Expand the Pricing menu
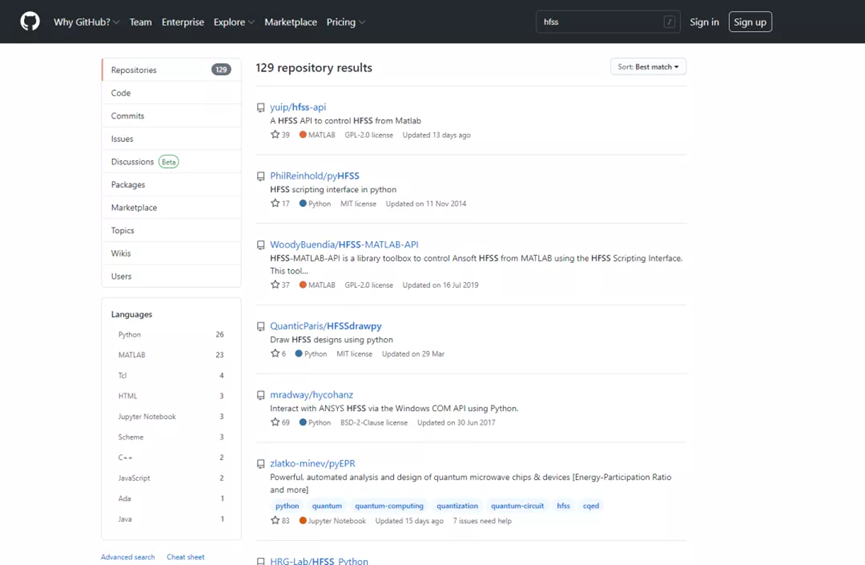 345,22
